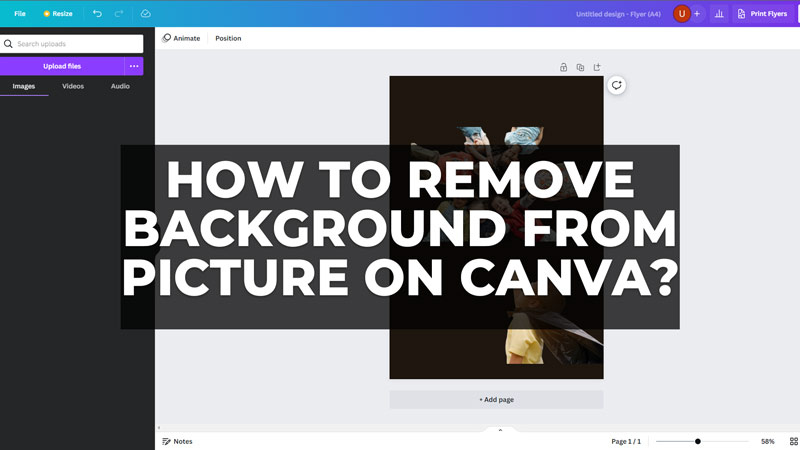Click the + Add page button
This screenshot has height=450, width=800.
(496, 399)
